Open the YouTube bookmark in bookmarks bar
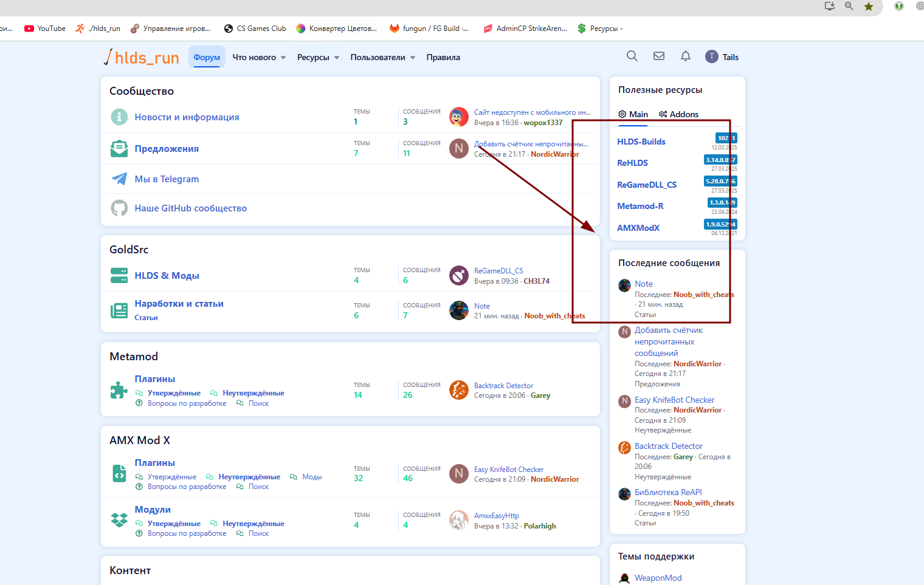This screenshot has height=585, width=924. [x=45, y=29]
